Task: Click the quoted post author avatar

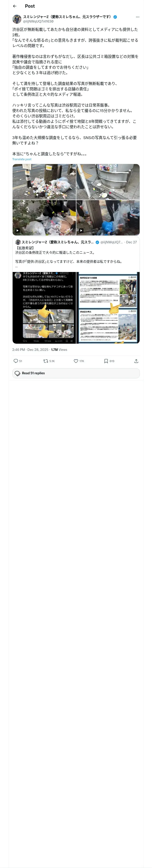Action: 18,242
